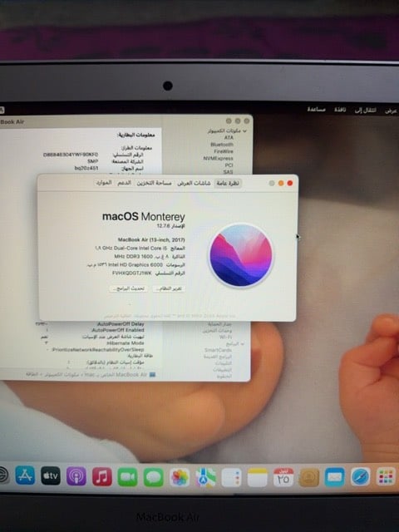Open Podcasts app in the Dock
The width and height of the screenshot is (399, 532).
76,476
